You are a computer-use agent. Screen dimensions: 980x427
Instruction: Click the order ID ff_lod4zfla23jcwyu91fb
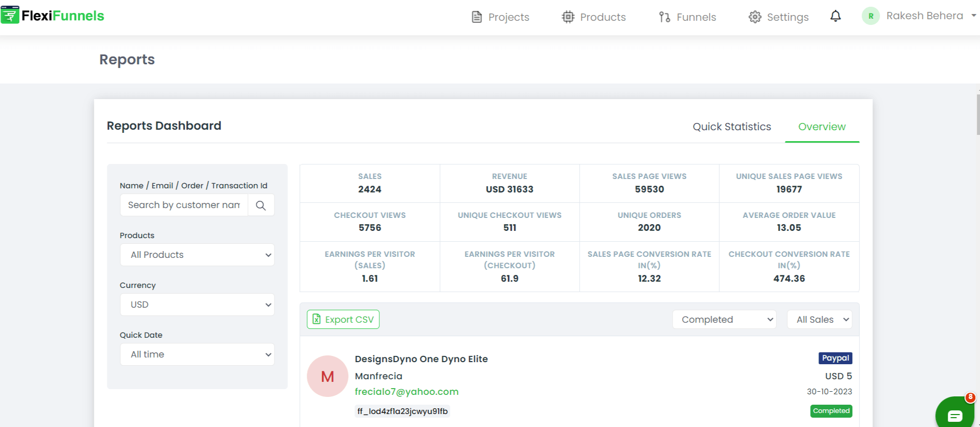(402, 411)
